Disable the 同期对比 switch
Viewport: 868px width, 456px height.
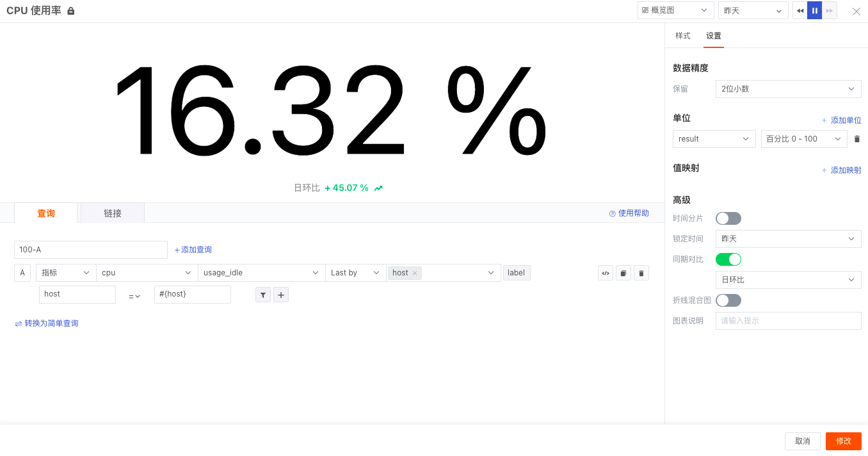(x=728, y=259)
